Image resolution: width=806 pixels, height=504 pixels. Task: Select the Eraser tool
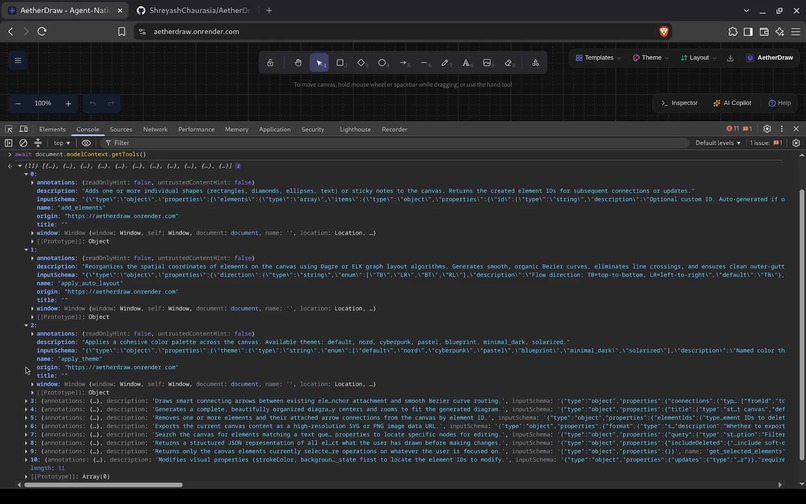(x=508, y=63)
